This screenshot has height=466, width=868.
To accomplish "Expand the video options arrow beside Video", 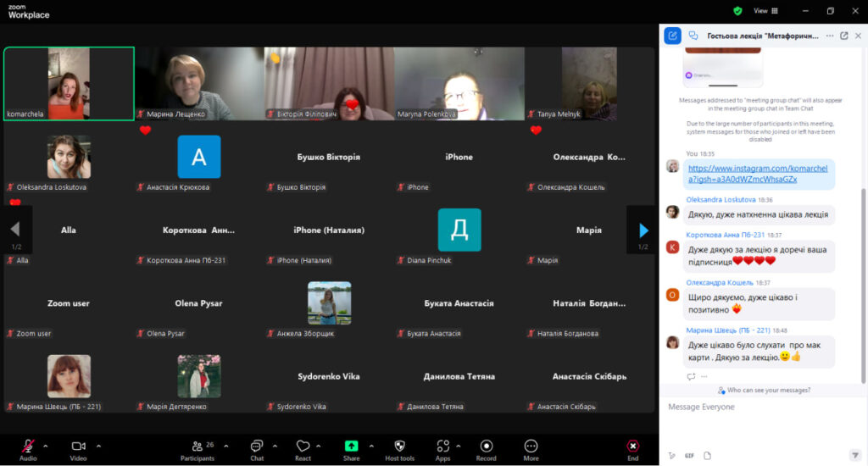I will click(x=98, y=445).
